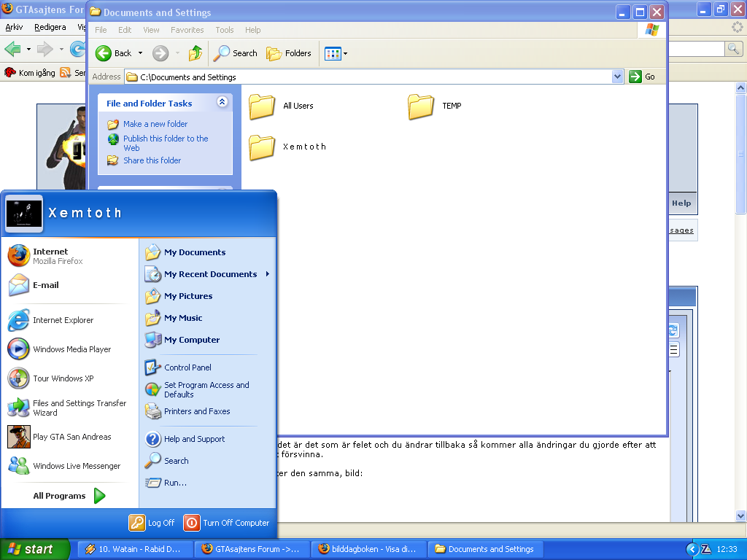Screen dimensions: 747x560
Task: Select the All Users folder
Action: point(281,106)
